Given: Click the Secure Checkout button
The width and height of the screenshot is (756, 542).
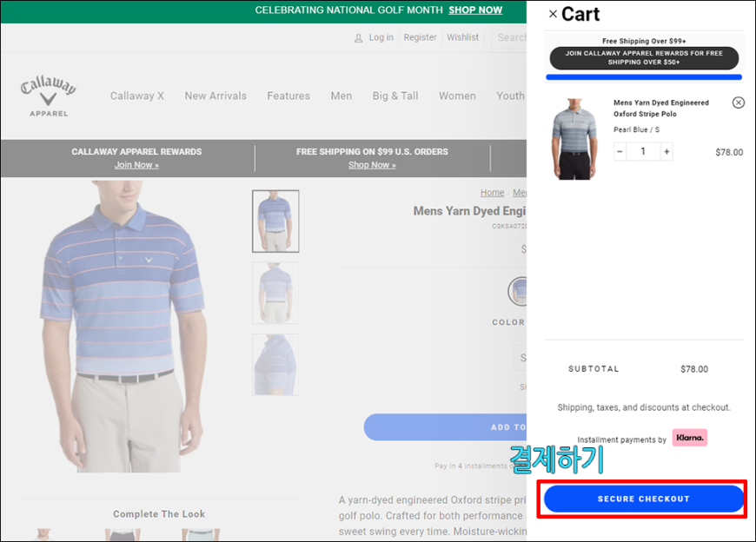Looking at the screenshot, I should [x=644, y=499].
